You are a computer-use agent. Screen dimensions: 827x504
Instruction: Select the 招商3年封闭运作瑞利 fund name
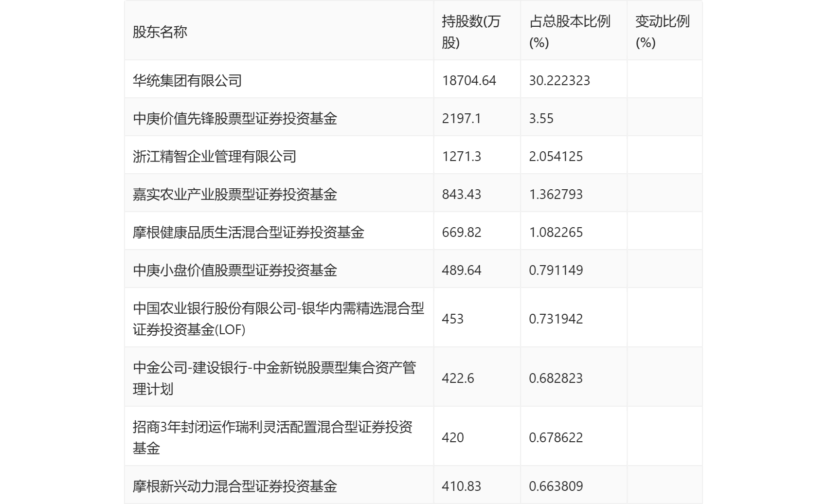[x=272, y=437]
